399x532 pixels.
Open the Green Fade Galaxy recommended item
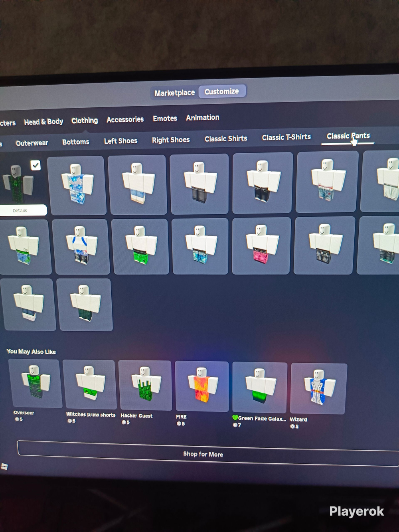pyautogui.click(x=260, y=387)
